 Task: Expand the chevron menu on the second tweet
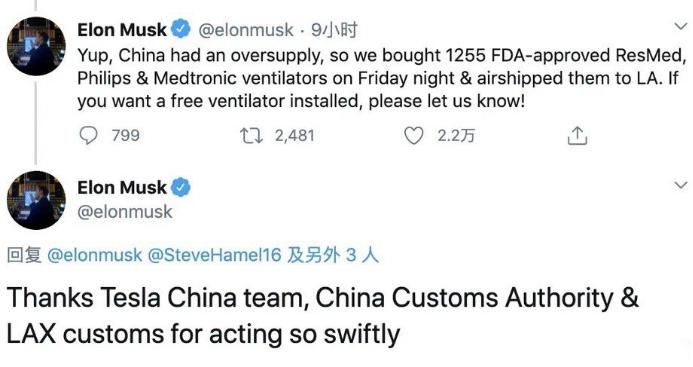[681, 185]
